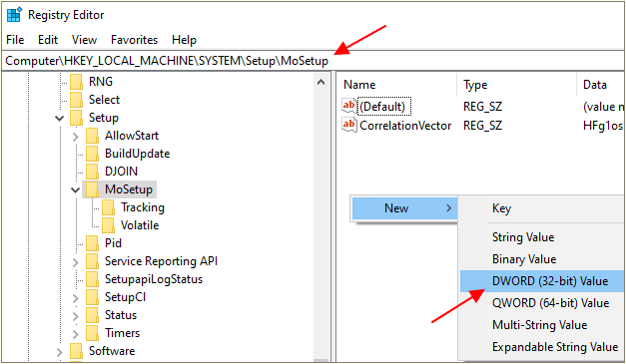The width and height of the screenshot is (626, 364).
Task: Select the Volatile subkey label
Action: [x=140, y=225]
